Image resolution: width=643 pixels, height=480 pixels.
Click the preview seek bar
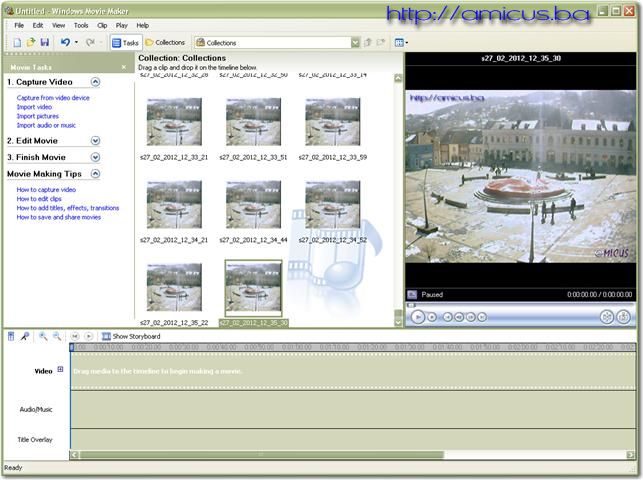[x=521, y=305]
